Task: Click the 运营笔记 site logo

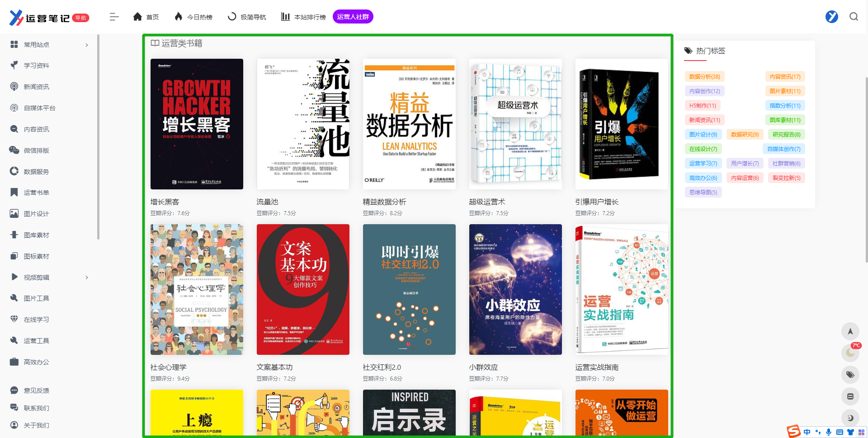Action: pyautogui.click(x=49, y=18)
